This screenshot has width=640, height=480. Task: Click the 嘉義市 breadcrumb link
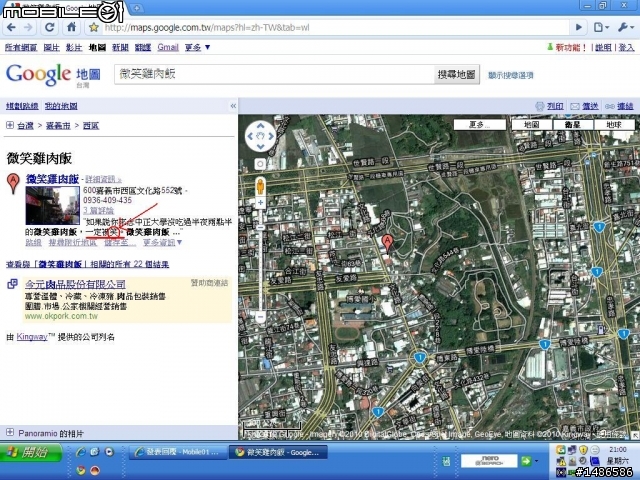(58, 126)
